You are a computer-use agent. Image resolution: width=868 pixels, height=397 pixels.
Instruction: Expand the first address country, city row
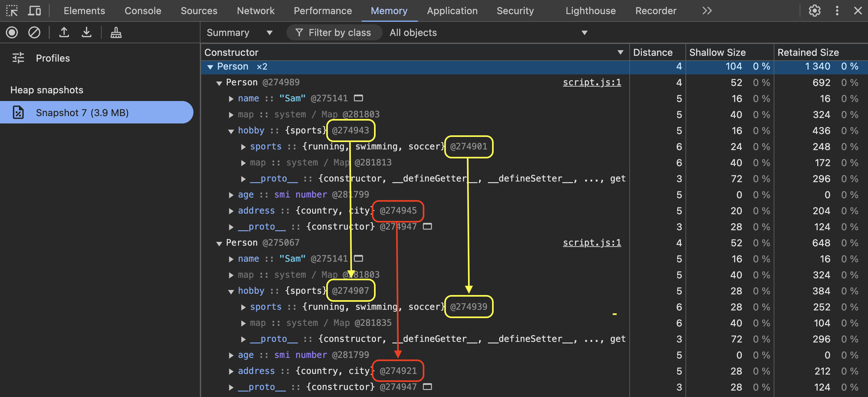(x=231, y=211)
